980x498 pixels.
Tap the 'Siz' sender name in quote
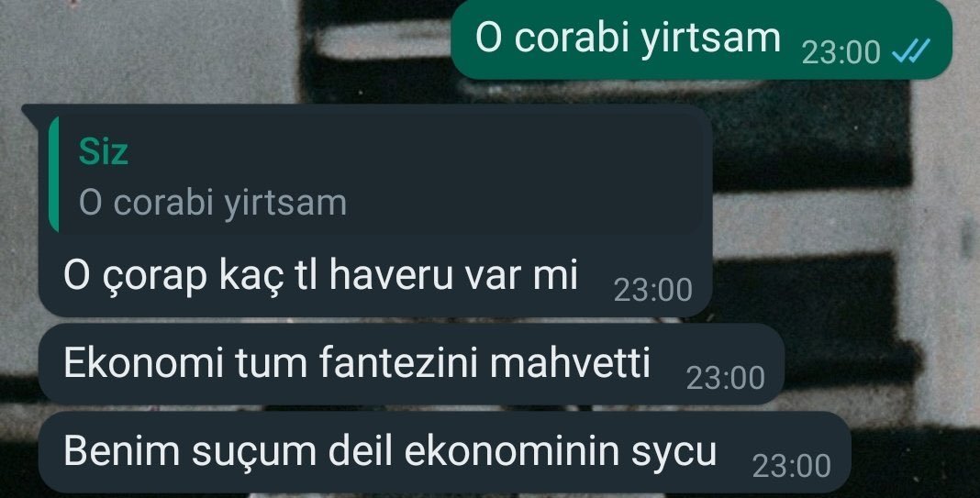103,151
